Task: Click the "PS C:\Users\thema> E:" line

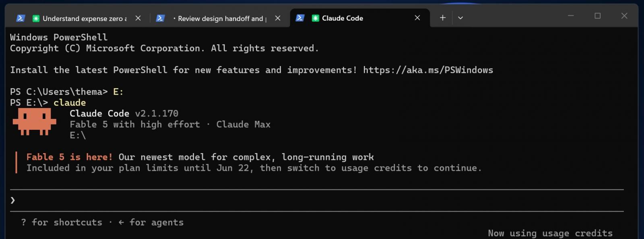Action: [67, 92]
